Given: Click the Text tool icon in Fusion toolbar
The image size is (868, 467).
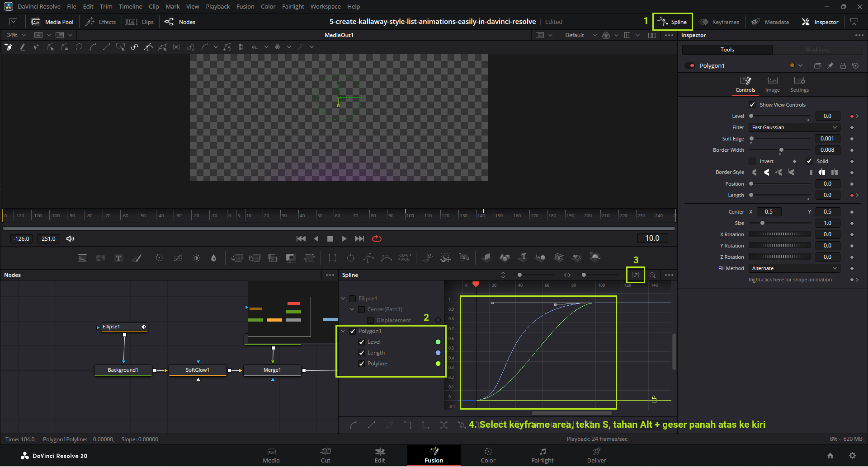Looking at the screenshot, I should pyautogui.click(x=118, y=258).
